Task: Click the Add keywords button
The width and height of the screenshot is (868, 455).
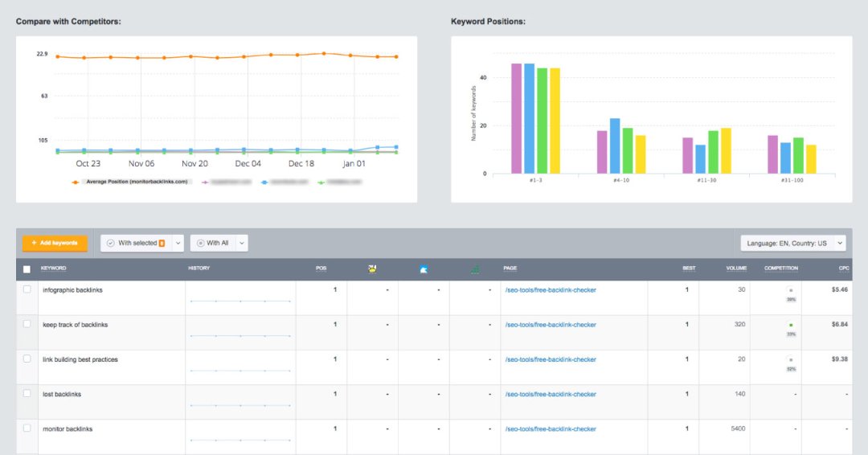Action: click(55, 243)
